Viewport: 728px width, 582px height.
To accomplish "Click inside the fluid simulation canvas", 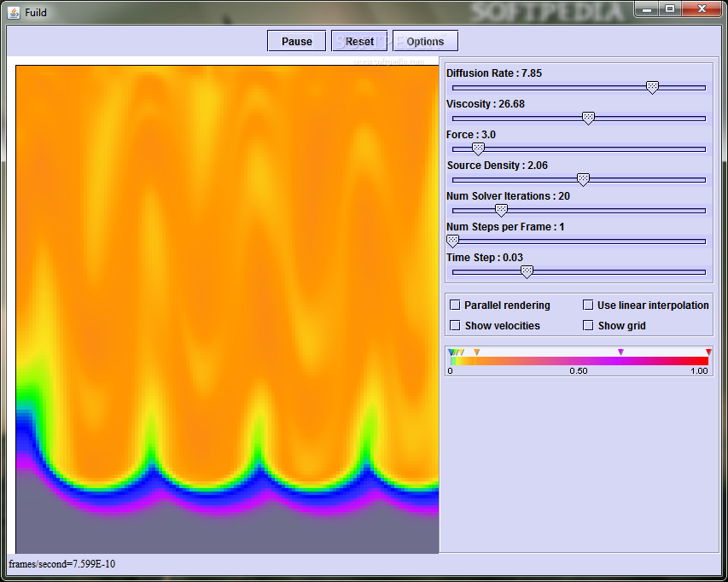I will (228, 309).
